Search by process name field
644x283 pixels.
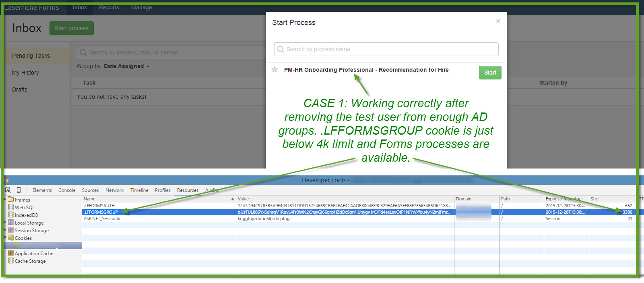(386, 49)
